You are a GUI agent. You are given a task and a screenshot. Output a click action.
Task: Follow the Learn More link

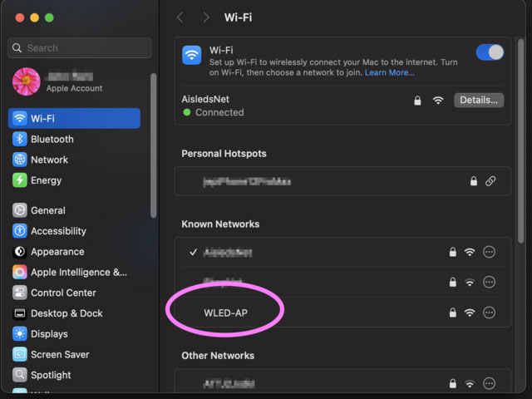389,72
